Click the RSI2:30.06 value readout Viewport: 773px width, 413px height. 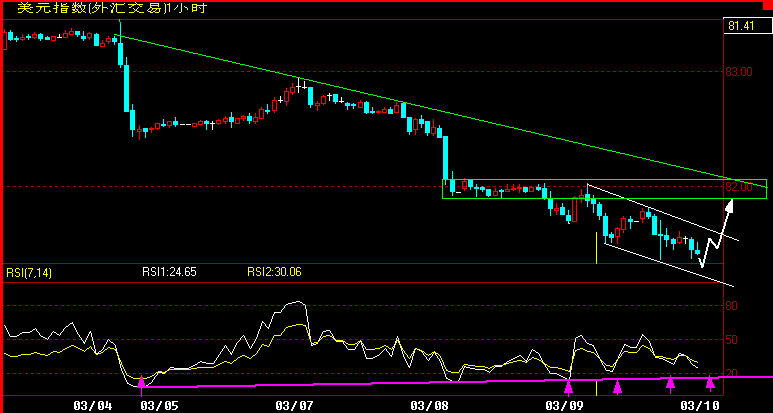[x=274, y=272]
